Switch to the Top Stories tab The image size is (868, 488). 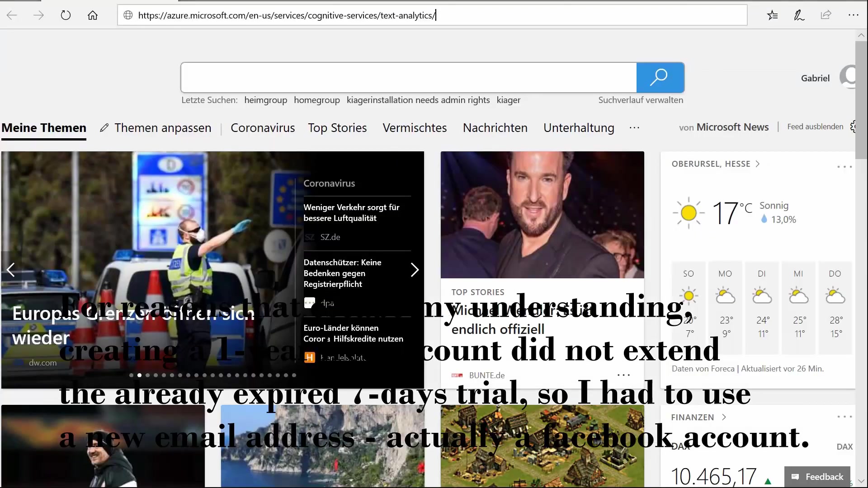[337, 128]
